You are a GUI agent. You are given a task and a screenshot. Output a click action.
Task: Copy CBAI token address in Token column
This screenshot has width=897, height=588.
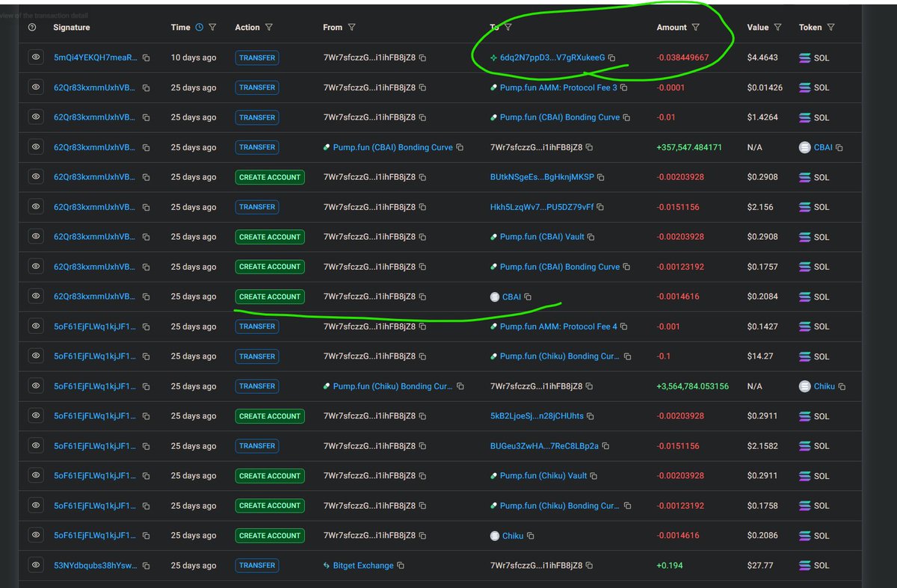coord(839,148)
